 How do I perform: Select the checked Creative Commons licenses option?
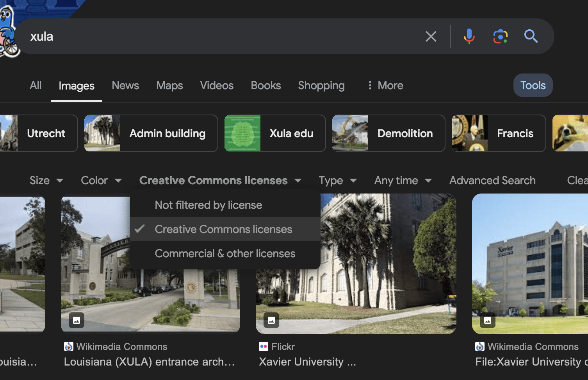(x=225, y=229)
